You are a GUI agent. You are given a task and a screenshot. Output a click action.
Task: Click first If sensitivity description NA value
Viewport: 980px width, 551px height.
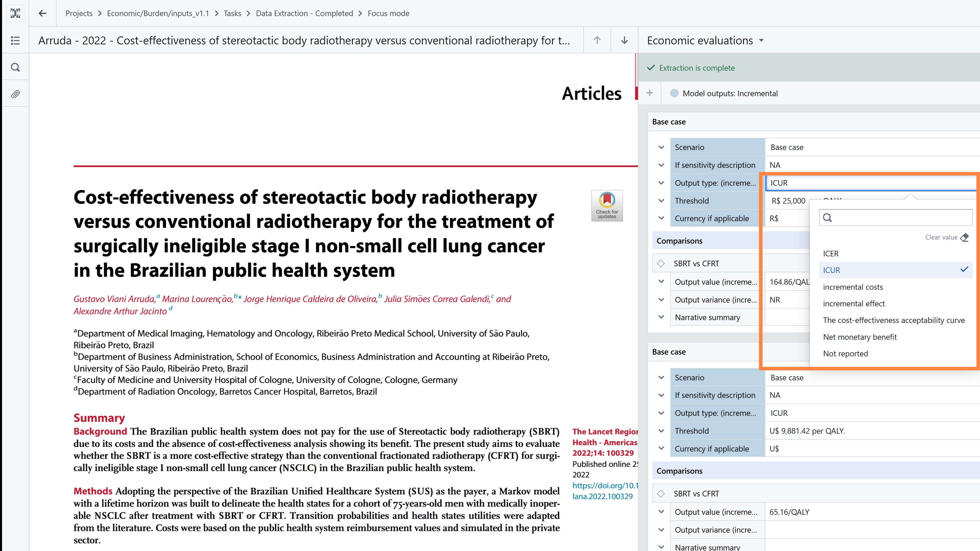point(775,165)
